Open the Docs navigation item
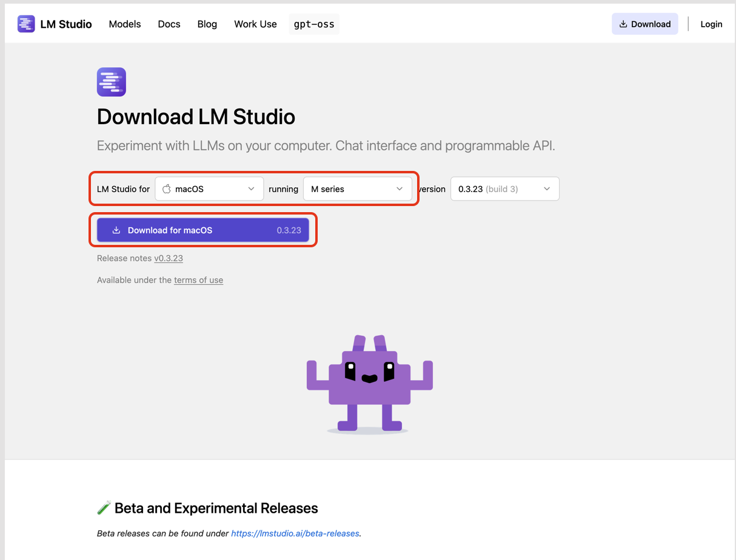 pyautogui.click(x=169, y=24)
